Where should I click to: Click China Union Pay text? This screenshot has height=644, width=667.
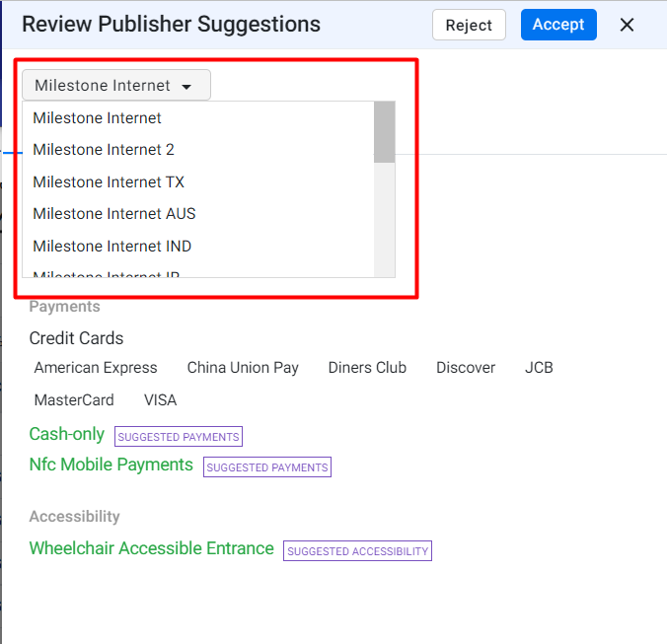tap(243, 368)
